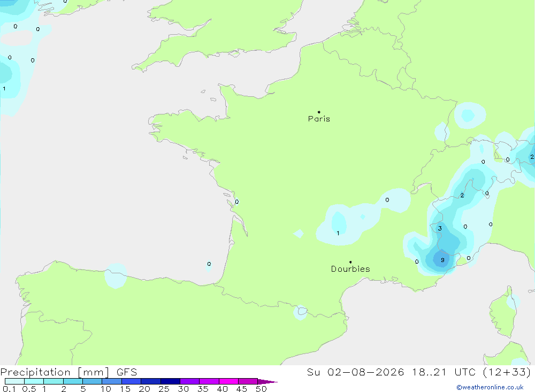
Task: Click the '(12+33)' run offset text
Action: click(x=507, y=372)
